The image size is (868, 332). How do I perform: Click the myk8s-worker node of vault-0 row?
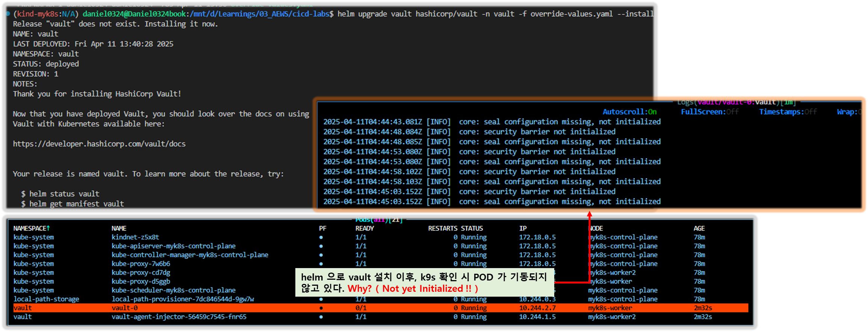point(610,308)
